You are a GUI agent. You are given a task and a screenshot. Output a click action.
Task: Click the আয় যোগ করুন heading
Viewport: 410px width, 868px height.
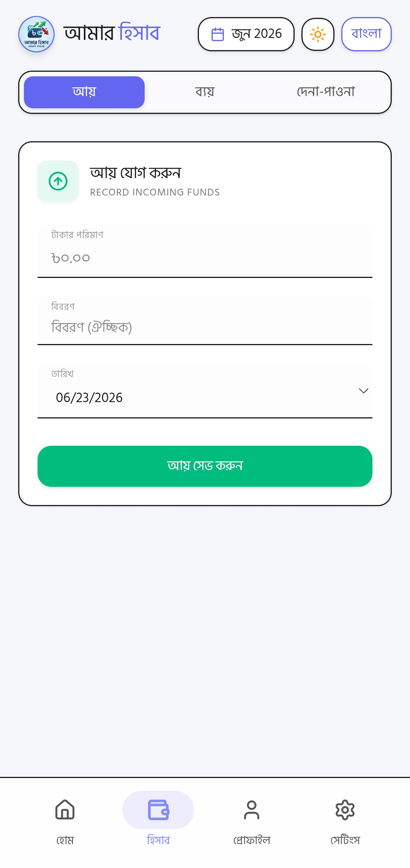click(x=136, y=173)
